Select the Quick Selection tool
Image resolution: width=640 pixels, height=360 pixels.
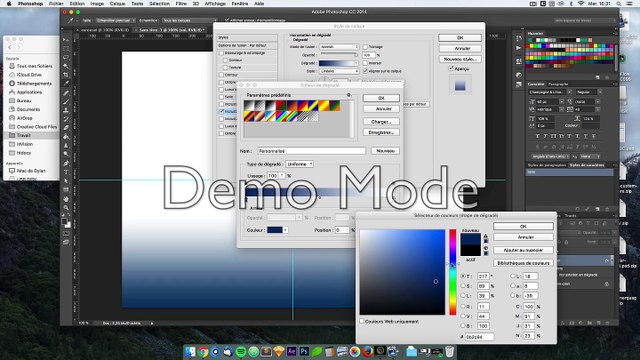click(66, 66)
